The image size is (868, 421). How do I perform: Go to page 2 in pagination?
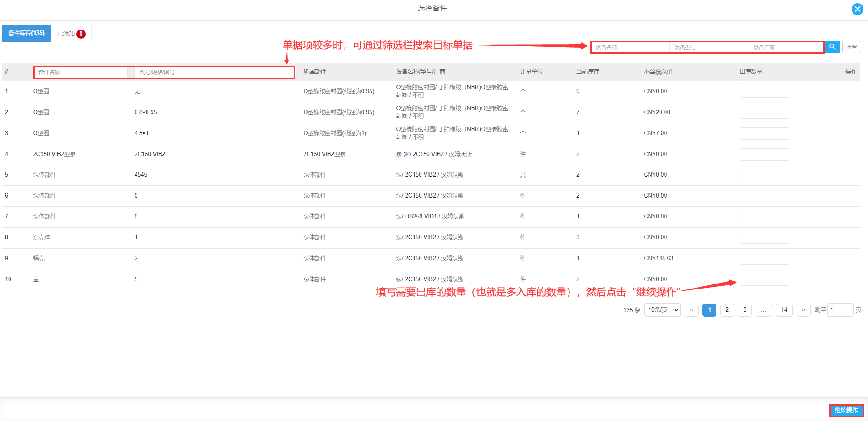[x=727, y=310]
